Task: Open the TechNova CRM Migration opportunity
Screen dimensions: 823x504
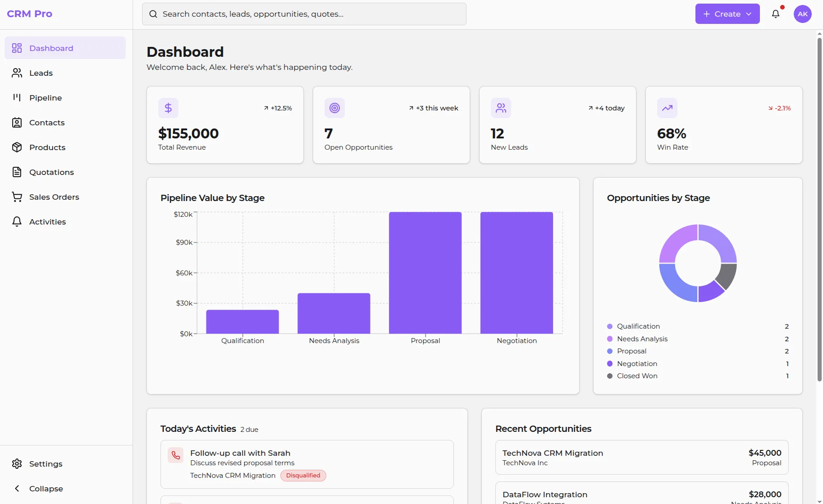Action: pos(641,457)
